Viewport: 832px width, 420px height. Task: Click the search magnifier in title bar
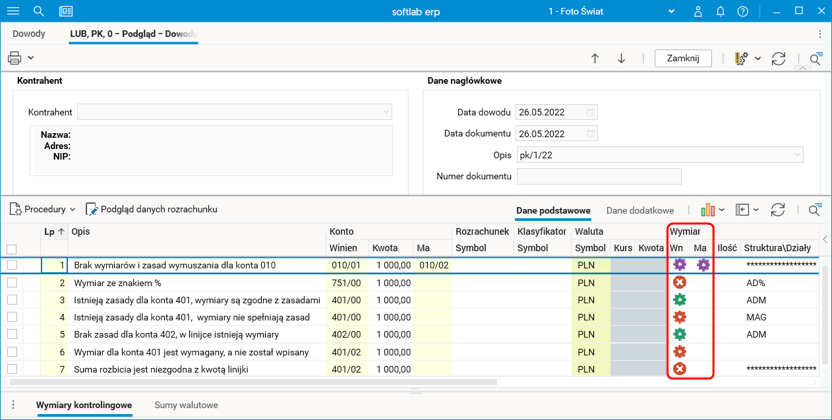[x=39, y=11]
